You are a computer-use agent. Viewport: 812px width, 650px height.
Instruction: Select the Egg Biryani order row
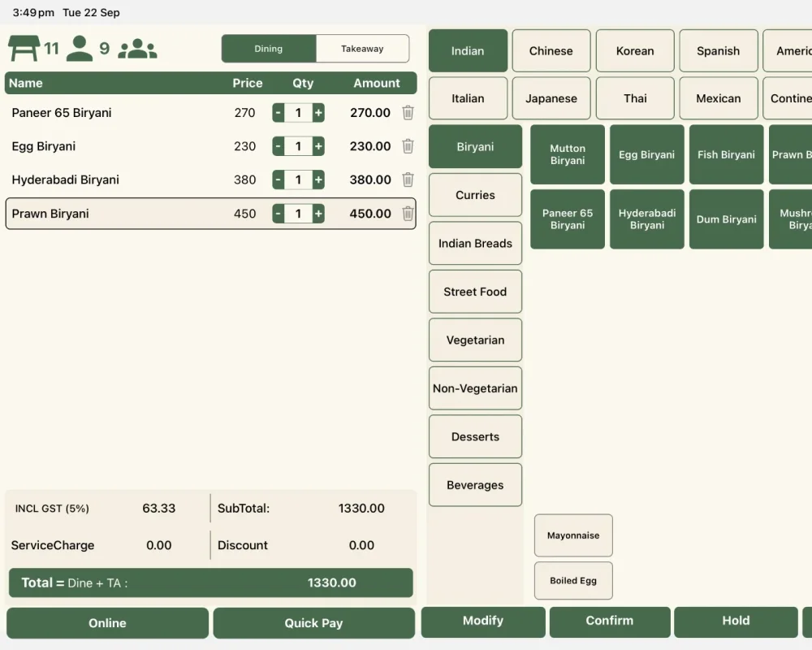211,146
